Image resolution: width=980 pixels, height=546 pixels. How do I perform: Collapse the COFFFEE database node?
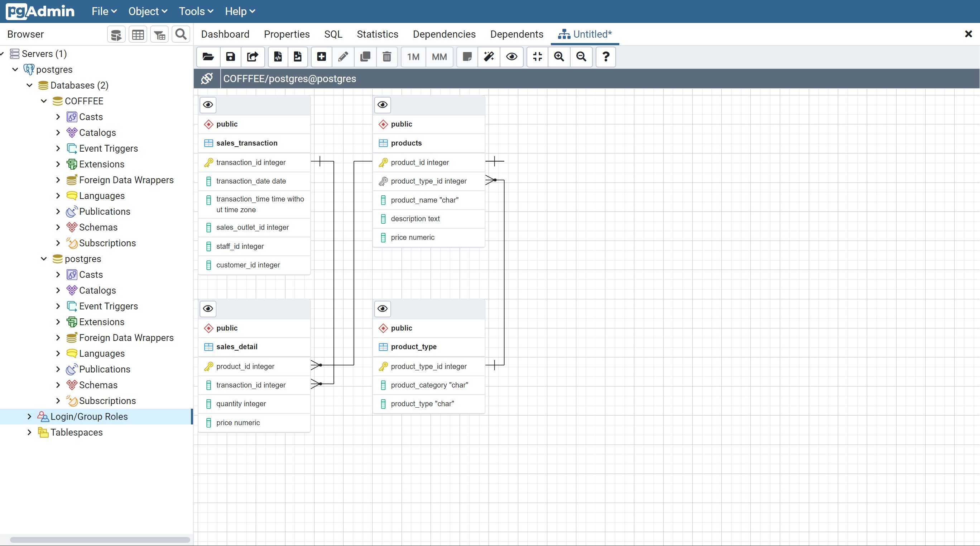[x=43, y=101]
